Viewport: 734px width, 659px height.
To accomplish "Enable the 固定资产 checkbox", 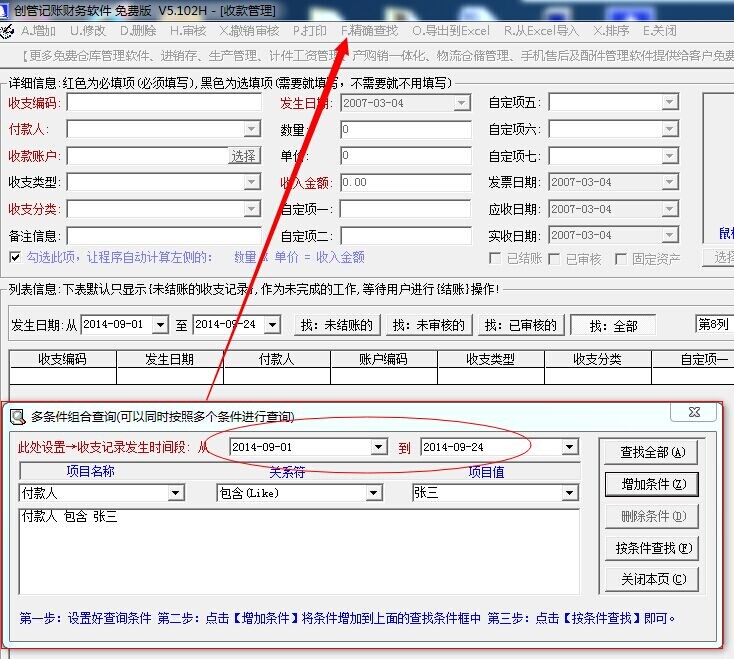I will tap(622, 258).
